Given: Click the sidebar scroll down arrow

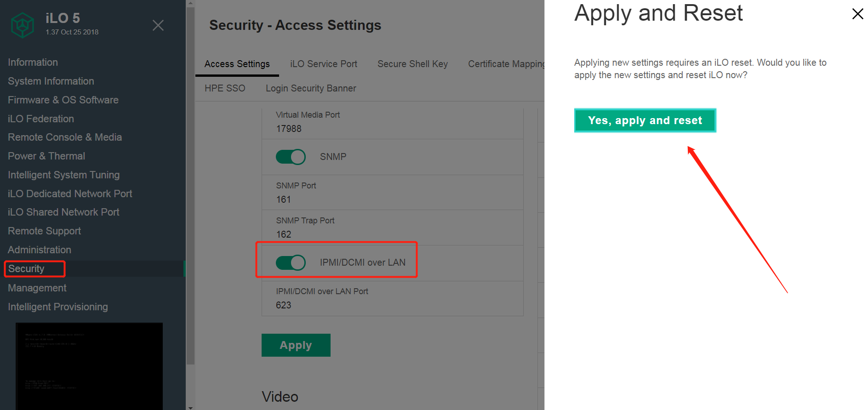Looking at the screenshot, I should point(190,407).
